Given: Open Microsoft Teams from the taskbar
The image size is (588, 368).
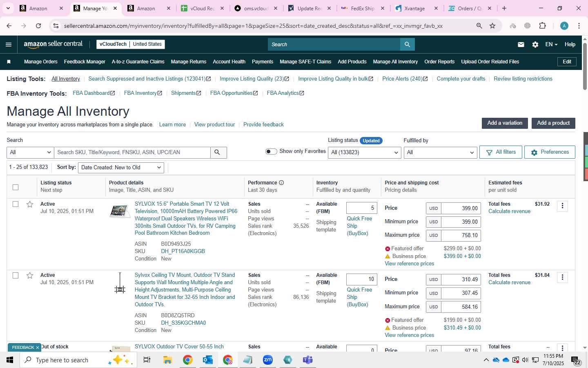Looking at the screenshot, I should [x=307, y=360].
